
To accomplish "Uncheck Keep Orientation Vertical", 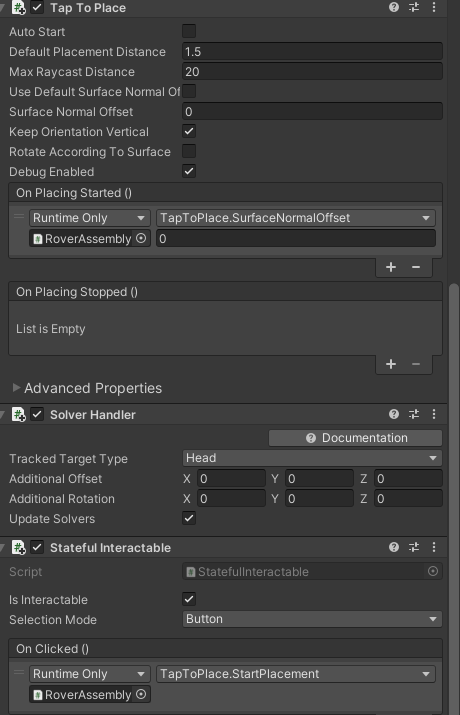I will tap(189, 131).
